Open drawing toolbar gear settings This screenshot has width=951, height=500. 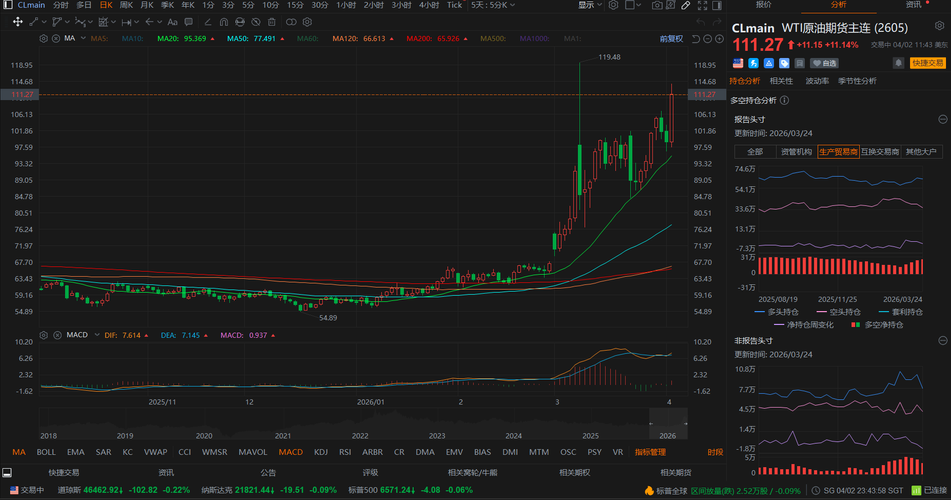tap(307, 22)
